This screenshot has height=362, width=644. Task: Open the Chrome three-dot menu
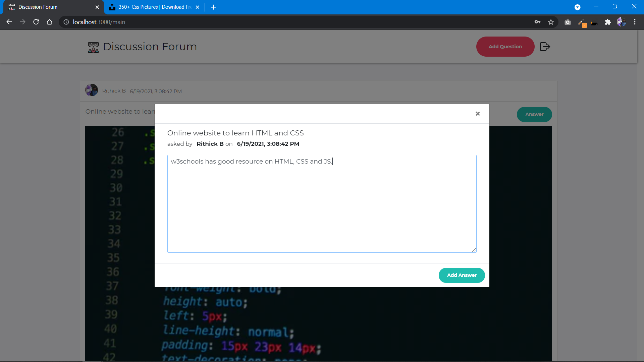pyautogui.click(x=635, y=22)
